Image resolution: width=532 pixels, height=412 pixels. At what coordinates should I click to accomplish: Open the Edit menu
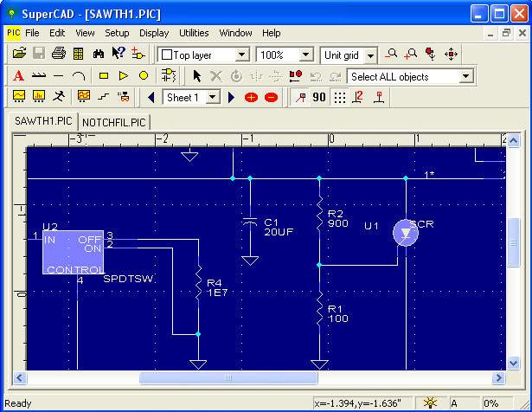[x=57, y=33]
